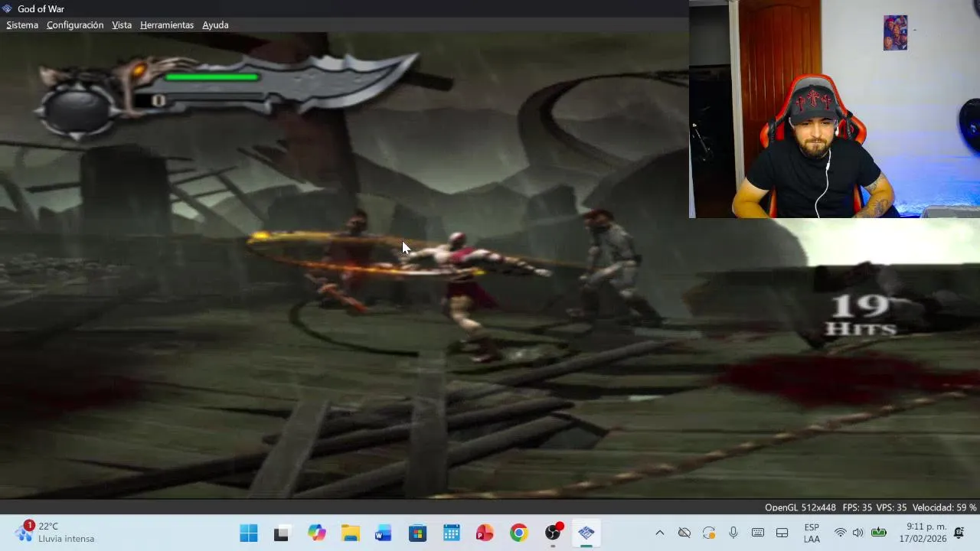The height and width of the screenshot is (551, 980).
Task: Open Google Chrome from the taskbar
Action: tap(518, 533)
